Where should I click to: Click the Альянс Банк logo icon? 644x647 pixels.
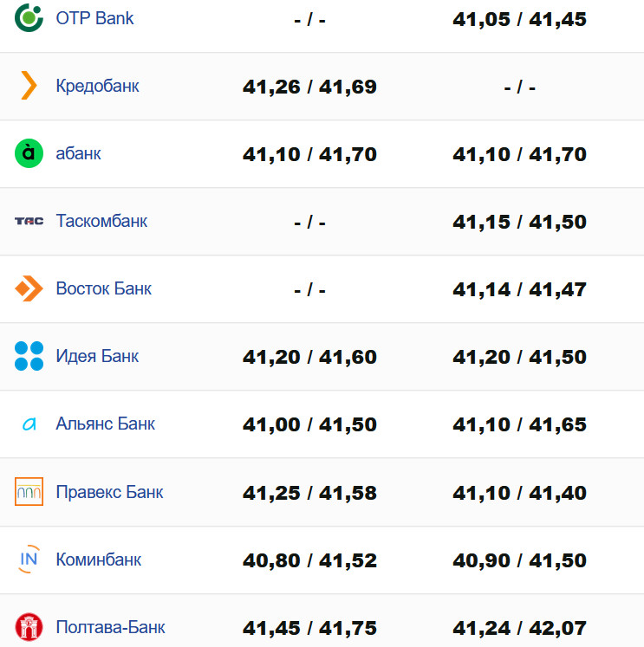pos(29,424)
